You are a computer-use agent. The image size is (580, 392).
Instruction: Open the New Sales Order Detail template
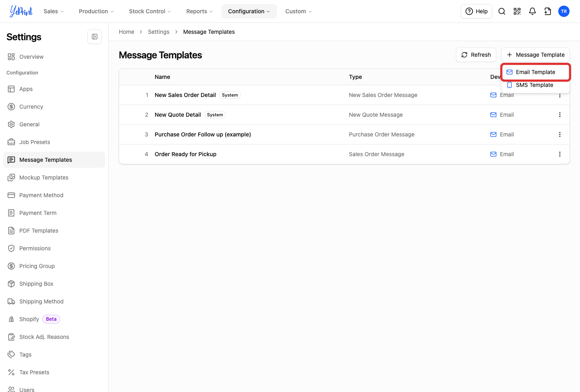[185, 95]
